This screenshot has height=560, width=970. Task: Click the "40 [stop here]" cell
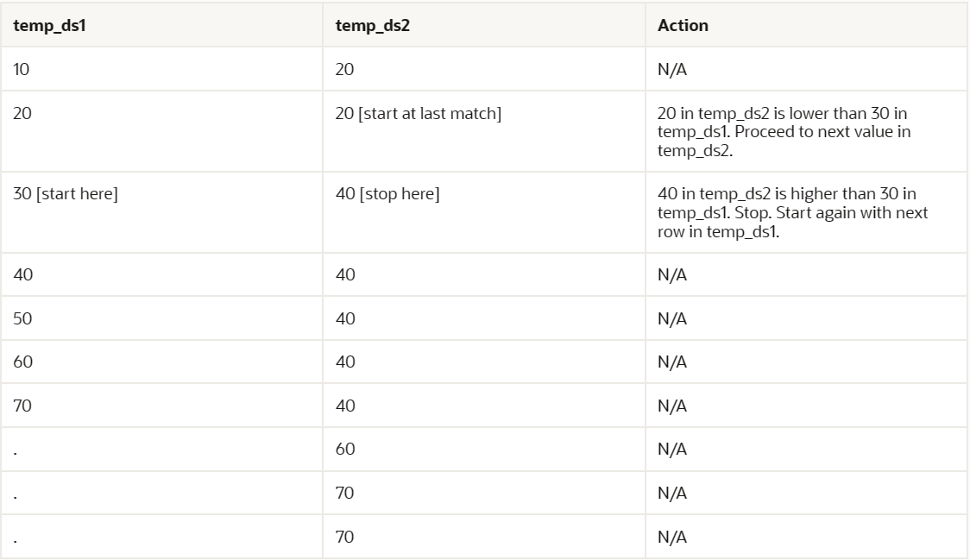click(x=387, y=193)
